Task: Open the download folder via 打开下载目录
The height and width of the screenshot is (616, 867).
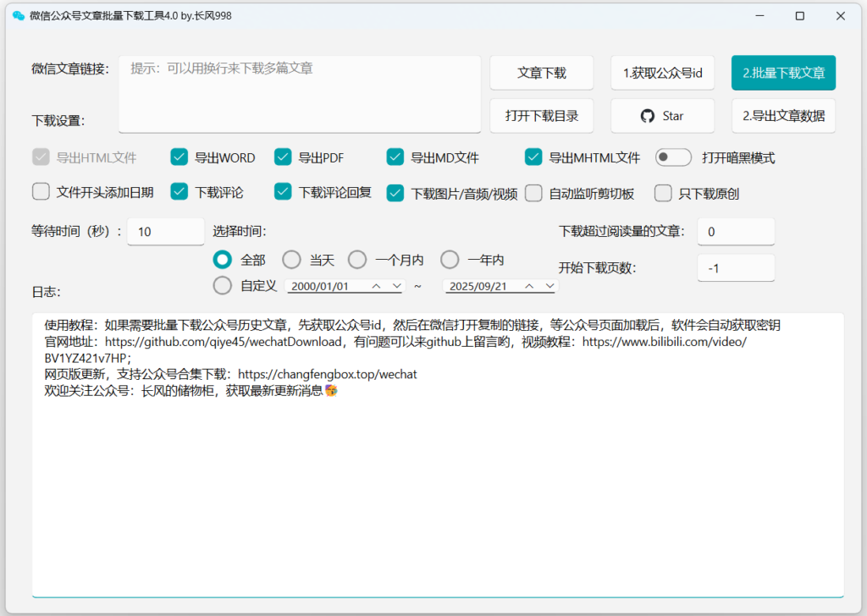Action: [x=542, y=116]
